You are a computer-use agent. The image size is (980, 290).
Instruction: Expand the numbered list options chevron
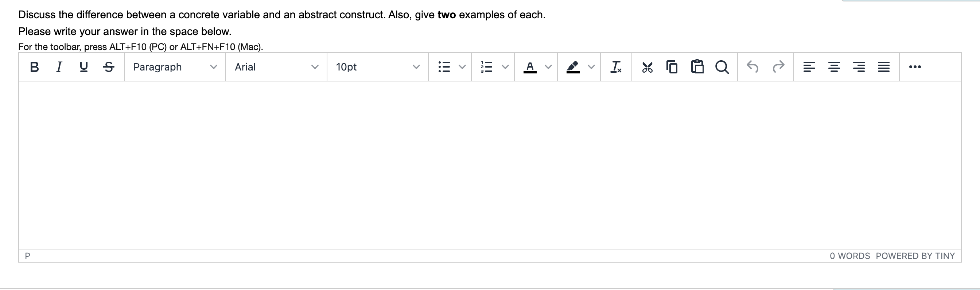[x=505, y=67]
